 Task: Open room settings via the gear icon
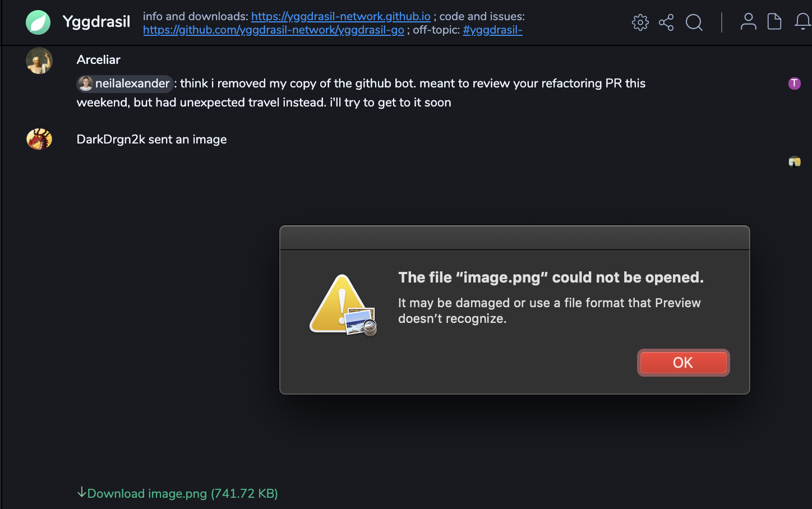click(639, 22)
